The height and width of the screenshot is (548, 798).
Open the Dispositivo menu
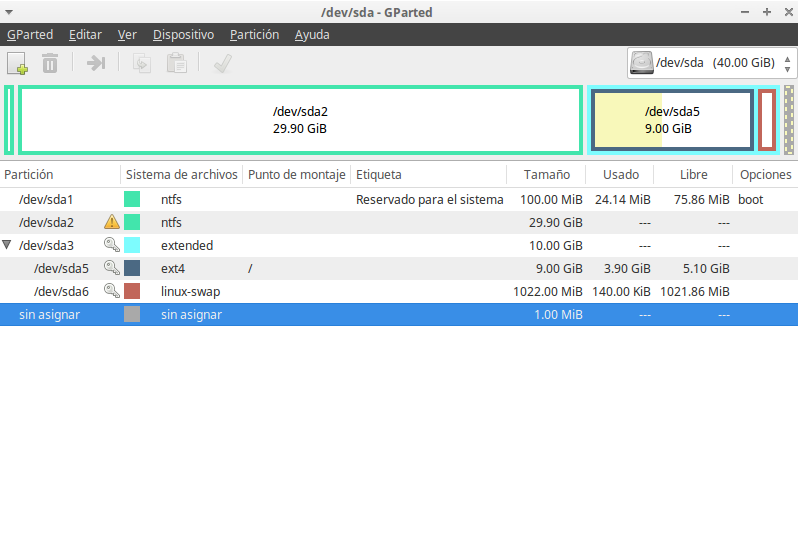coord(183,35)
